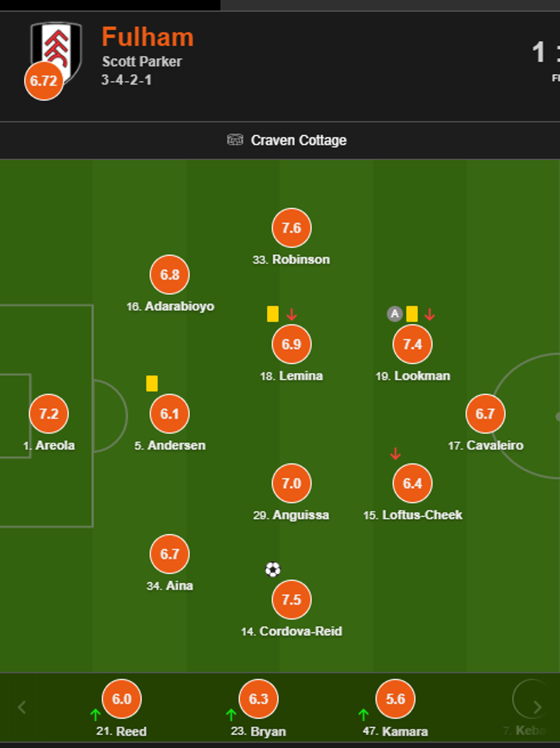Viewport: 560px width, 748px height.
Task: Open the Fulham team name link
Action: pos(147,38)
